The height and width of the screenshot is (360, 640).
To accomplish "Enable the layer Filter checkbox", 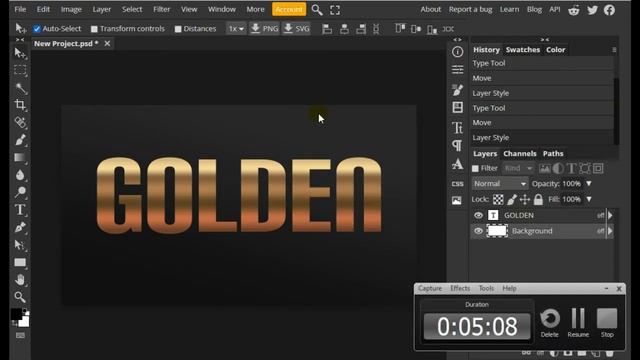I will pos(476,168).
